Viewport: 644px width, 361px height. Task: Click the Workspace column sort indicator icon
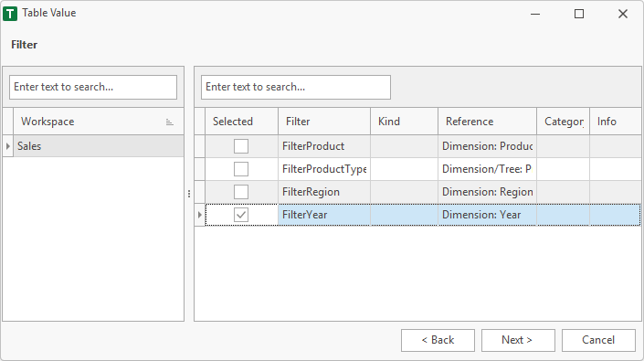point(169,122)
